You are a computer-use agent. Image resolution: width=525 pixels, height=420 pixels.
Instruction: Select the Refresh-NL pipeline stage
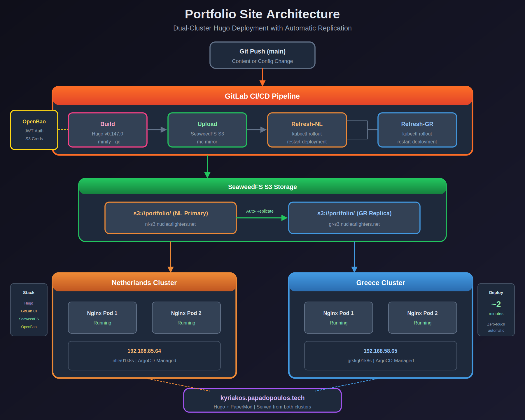307,130
